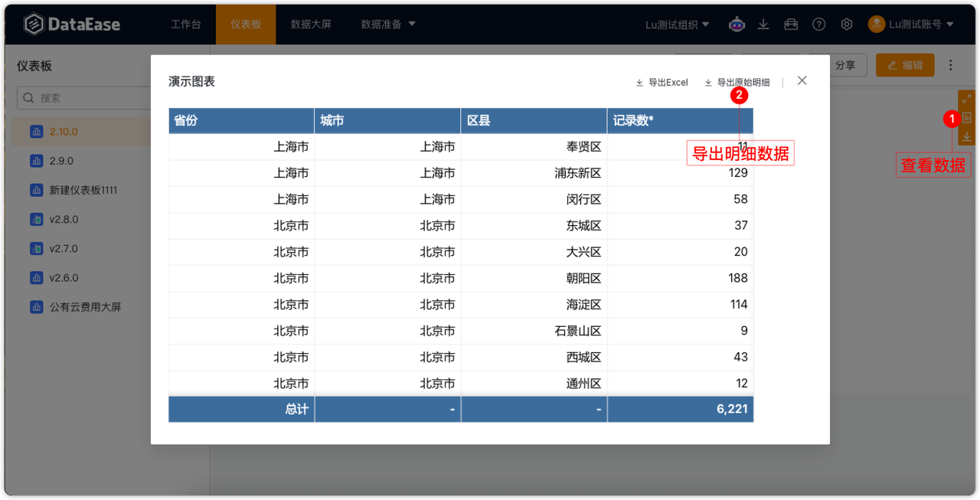This screenshot has height=500, width=980.
Task: Open the settings gear icon
Action: 846,24
